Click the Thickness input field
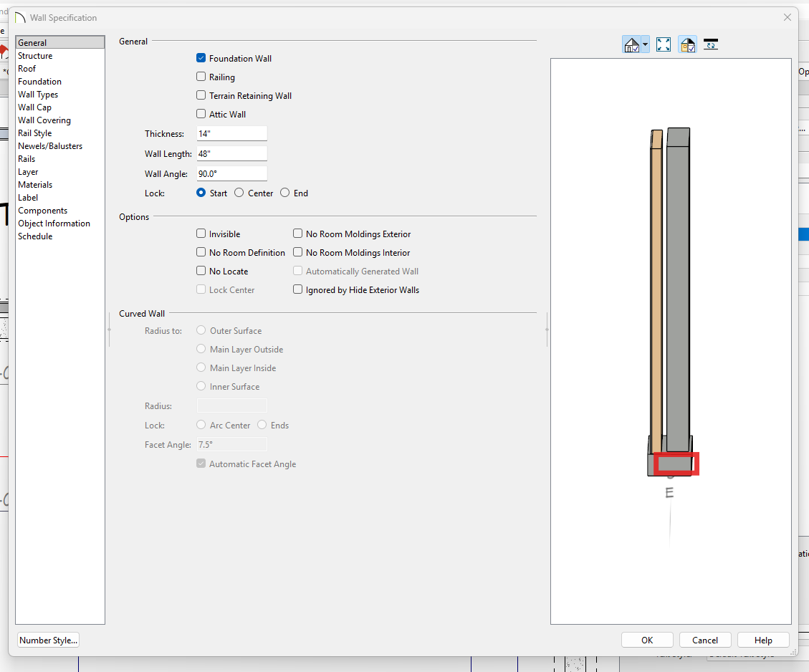The width and height of the screenshot is (809, 672). tap(231, 134)
